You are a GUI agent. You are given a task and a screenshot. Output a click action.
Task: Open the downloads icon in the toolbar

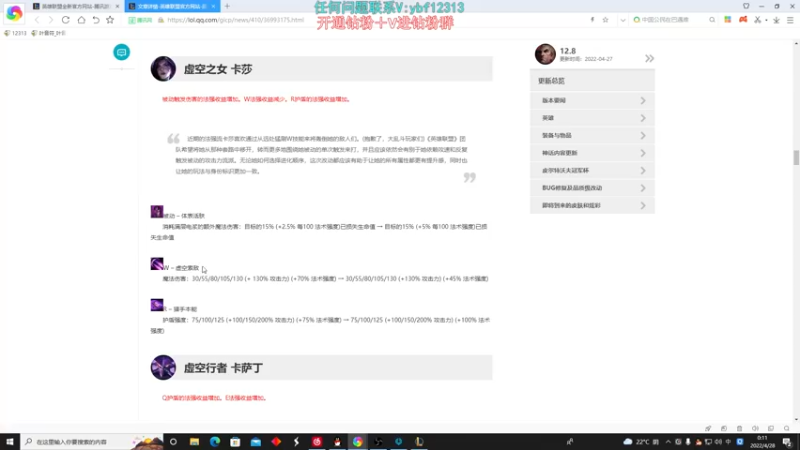(x=776, y=20)
